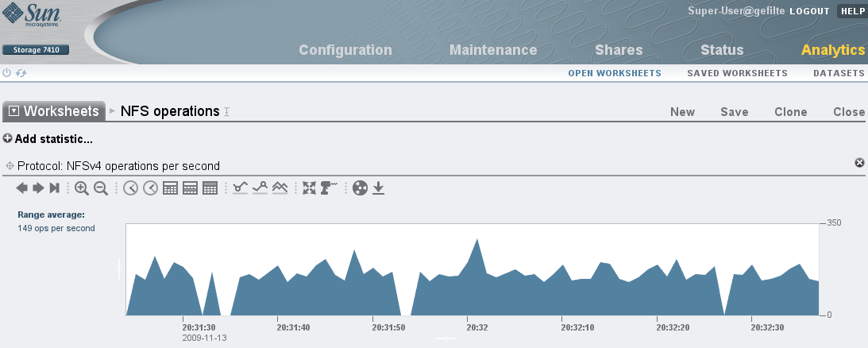The height and width of the screenshot is (348, 868).
Task: Open the Saved Worksheets subtab
Action: pos(737,73)
